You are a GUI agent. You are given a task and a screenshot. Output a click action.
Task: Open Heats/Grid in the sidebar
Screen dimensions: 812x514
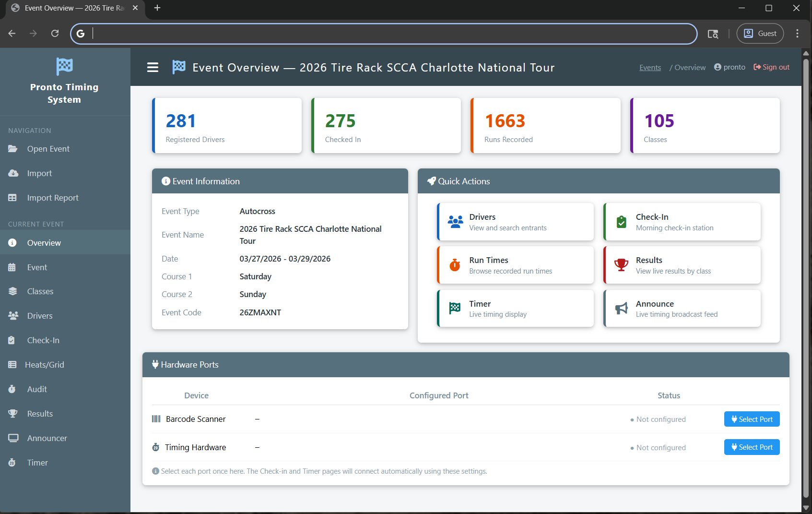click(44, 365)
